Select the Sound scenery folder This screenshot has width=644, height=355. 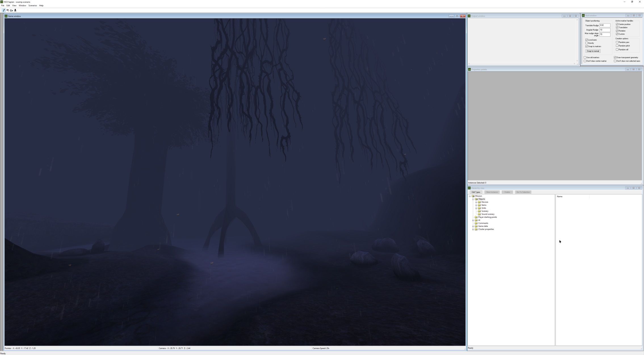tap(488, 214)
